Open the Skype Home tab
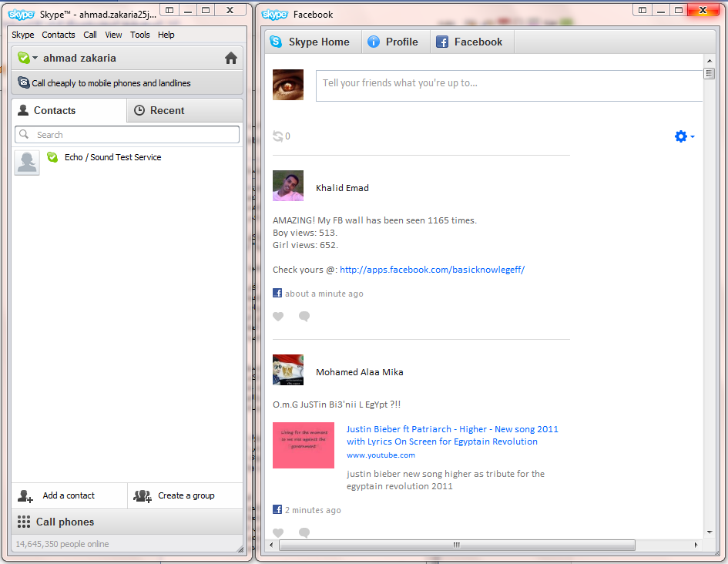 pyautogui.click(x=313, y=42)
